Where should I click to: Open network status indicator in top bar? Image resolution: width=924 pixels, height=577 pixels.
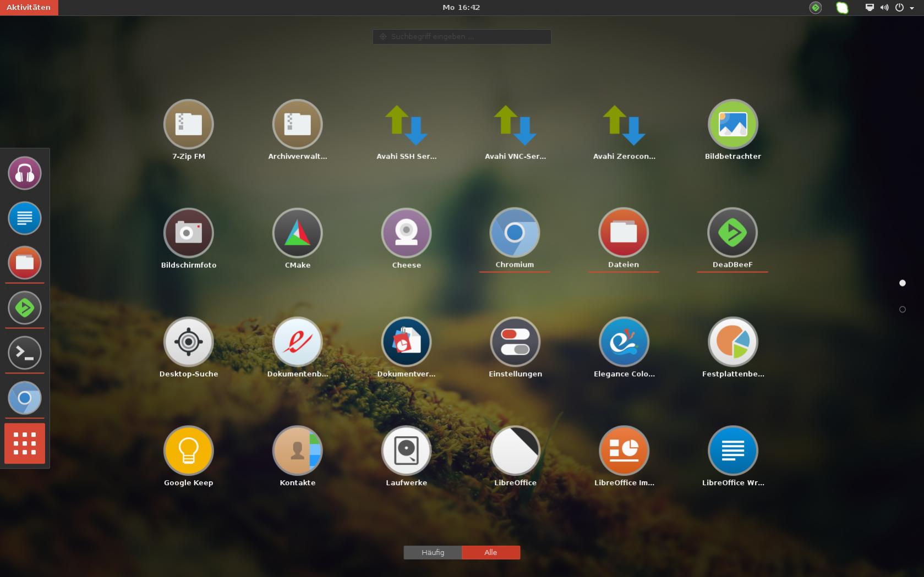click(870, 8)
